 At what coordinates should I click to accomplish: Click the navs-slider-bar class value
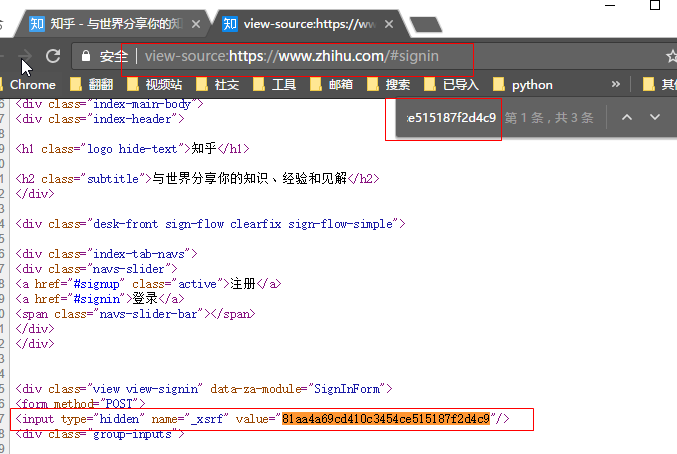tap(148, 314)
